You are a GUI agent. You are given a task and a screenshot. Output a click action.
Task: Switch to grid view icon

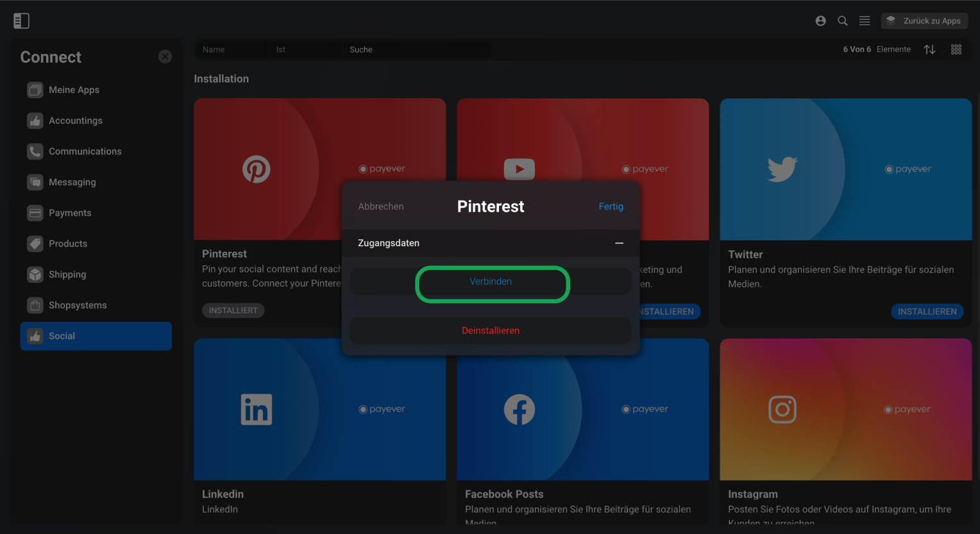[x=956, y=49]
